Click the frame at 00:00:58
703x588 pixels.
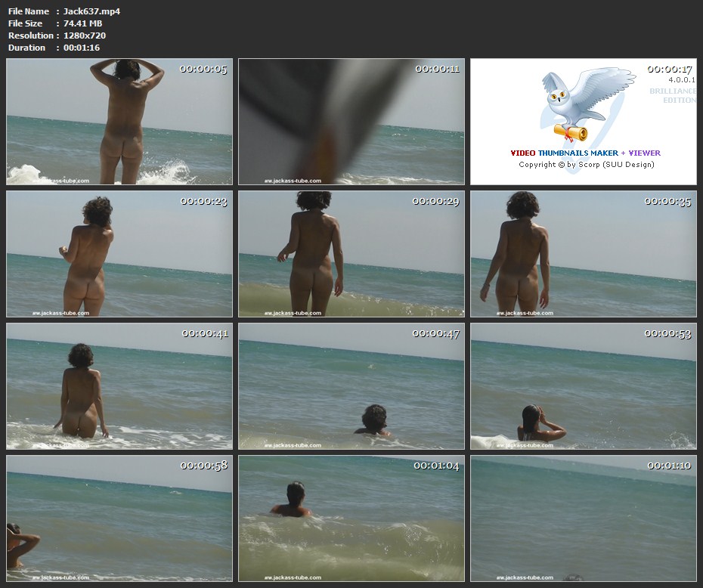point(119,518)
